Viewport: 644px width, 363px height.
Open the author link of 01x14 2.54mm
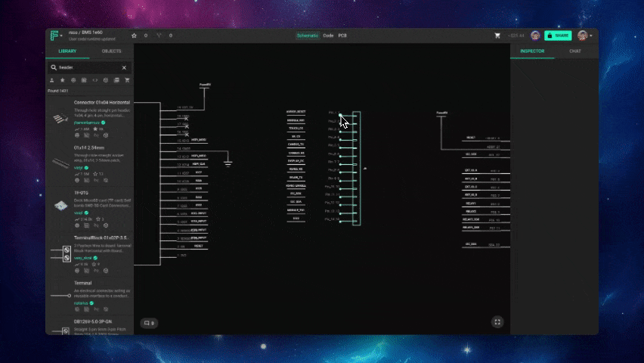point(78,168)
